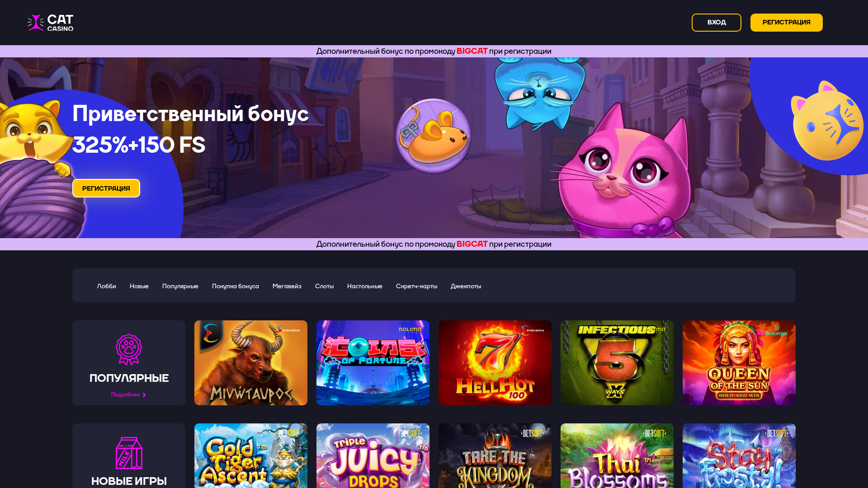868x488 pixels.
Task: Open Gold Tiger Ascent game
Action: coord(251,455)
